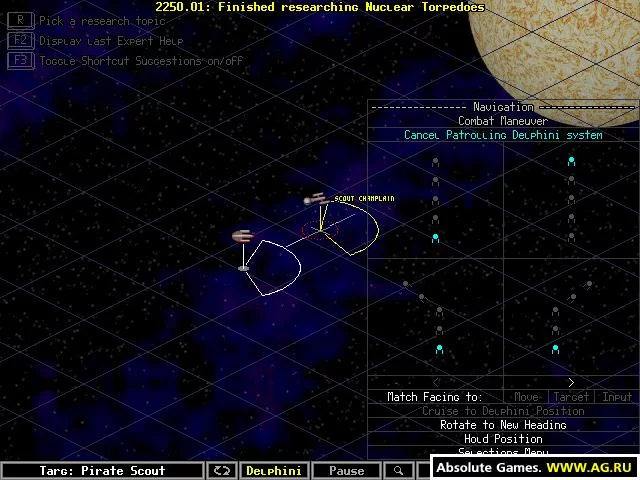Open the Selections Menu entry

[x=503, y=451]
